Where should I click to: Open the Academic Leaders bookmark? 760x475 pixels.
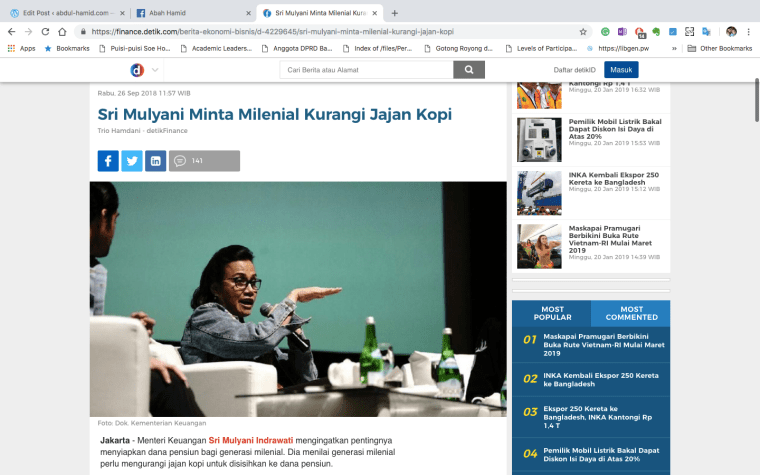click(x=216, y=48)
